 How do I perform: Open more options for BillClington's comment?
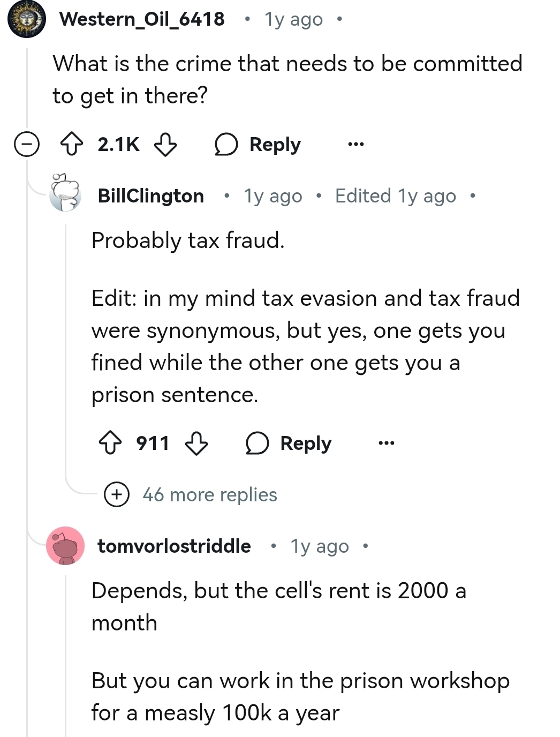point(386,443)
